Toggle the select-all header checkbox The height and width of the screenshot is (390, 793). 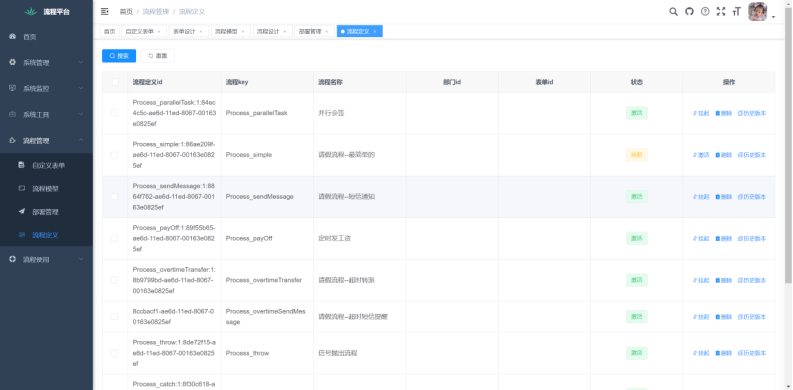click(x=115, y=82)
